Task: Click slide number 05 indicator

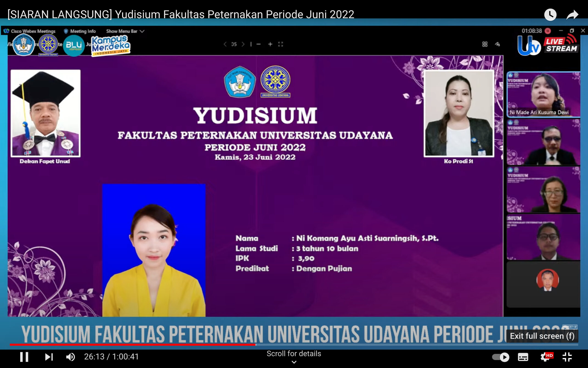Action: [234, 44]
